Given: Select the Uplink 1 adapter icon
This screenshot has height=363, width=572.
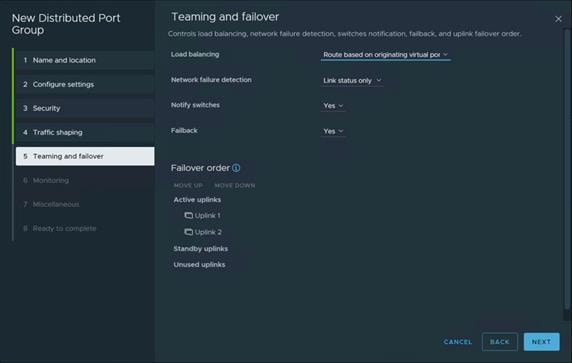Looking at the screenshot, I should coord(188,216).
